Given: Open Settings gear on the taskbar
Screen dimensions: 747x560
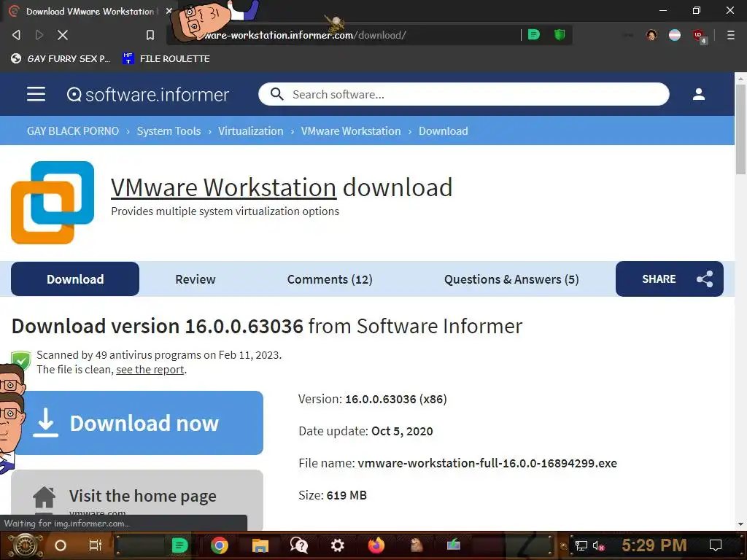Looking at the screenshot, I should [337, 545].
